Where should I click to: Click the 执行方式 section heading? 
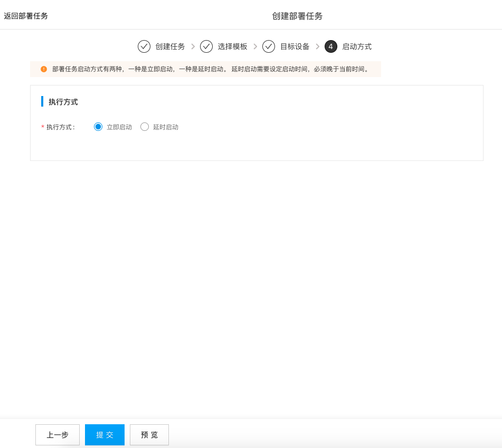click(x=63, y=102)
